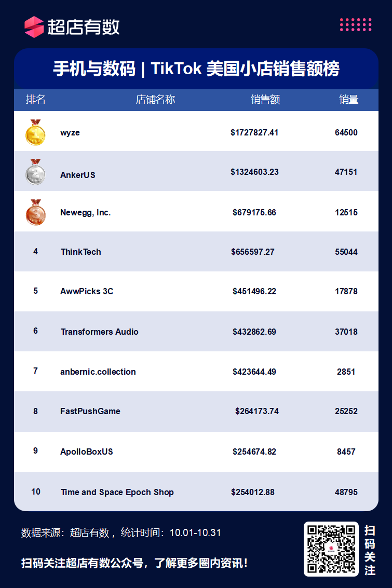Select the AnkerUS store name
Image resolution: width=392 pixels, height=588 pixels.
point(78,175)
